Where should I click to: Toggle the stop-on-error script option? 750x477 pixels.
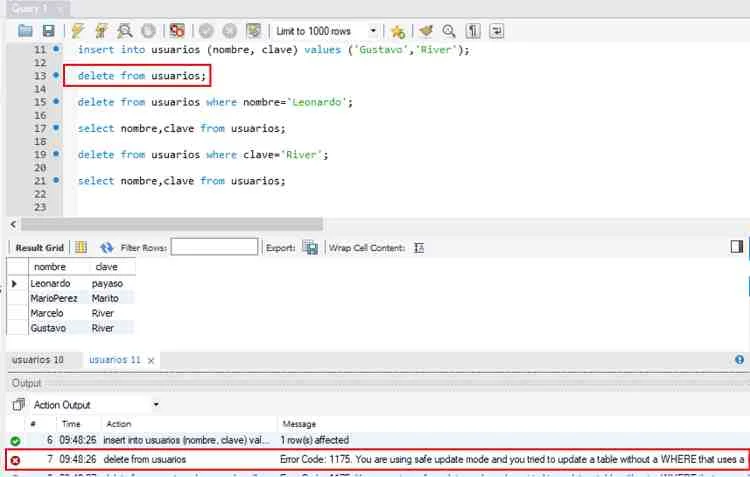point(177,31)
